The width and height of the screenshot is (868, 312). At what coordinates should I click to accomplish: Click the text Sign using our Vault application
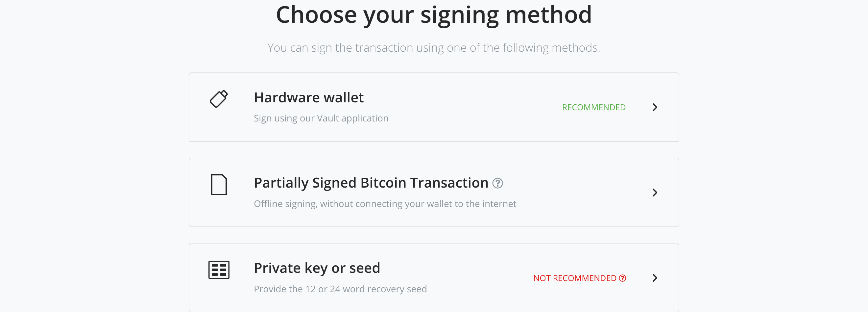[321, 118]
